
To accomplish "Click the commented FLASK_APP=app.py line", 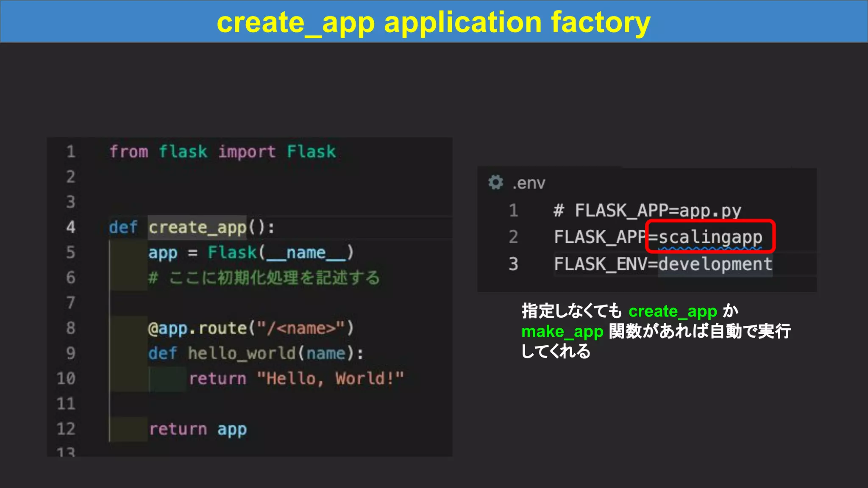I will [647, 211].
